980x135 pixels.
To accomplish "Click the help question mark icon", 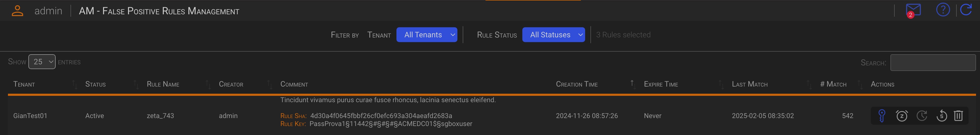I will 943,10.
